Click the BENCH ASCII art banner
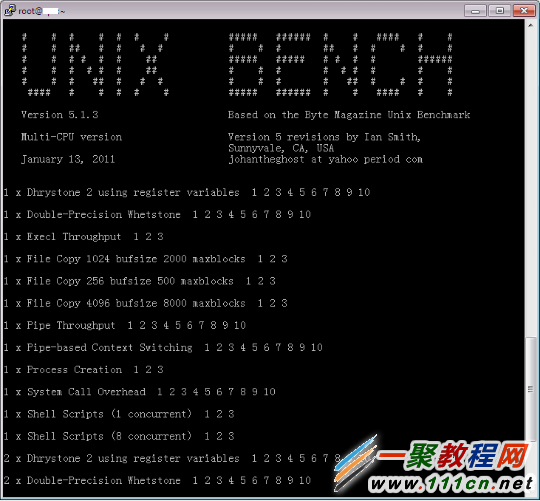Viewport: 540px width, 501px height. point(340,64)
